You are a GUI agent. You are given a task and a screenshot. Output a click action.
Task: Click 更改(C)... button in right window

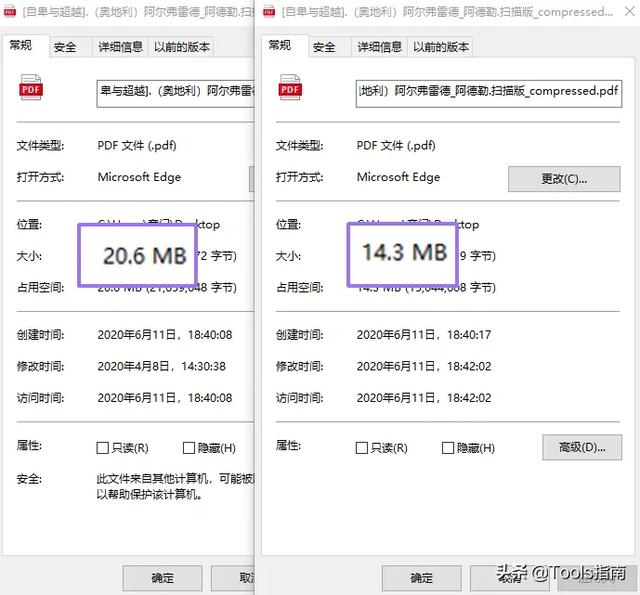tap(564, 179)
